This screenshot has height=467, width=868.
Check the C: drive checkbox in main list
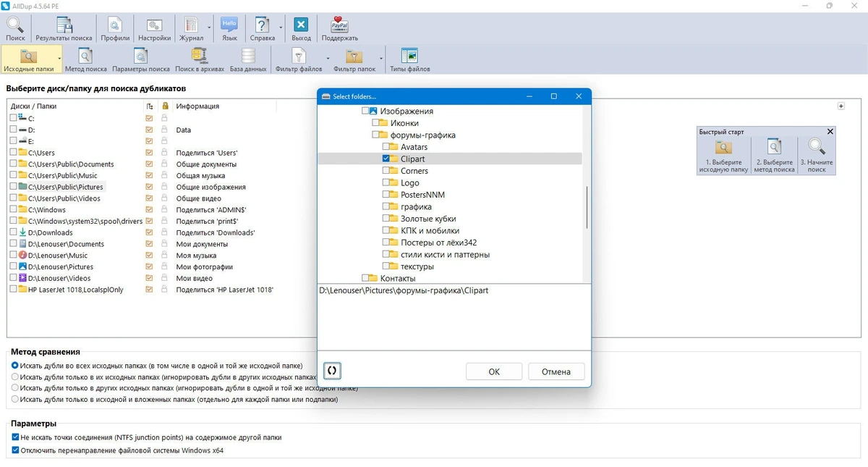[x=13, y=118]
